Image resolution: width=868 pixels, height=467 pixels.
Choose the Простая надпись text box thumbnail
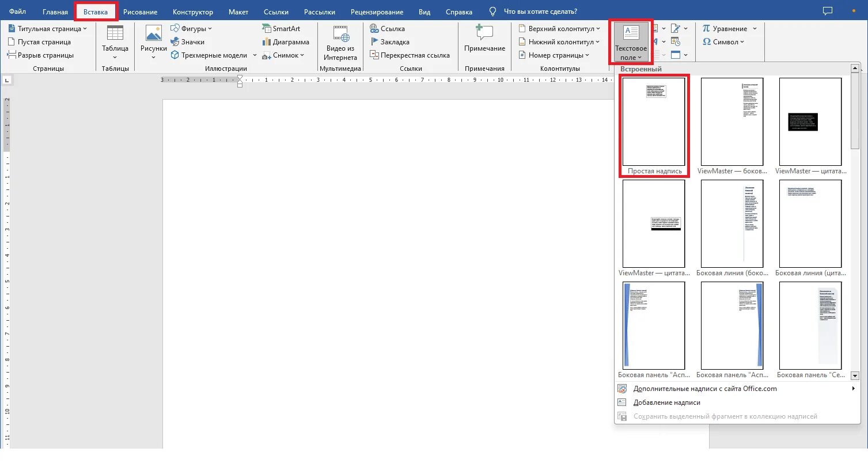pos(654,122)
